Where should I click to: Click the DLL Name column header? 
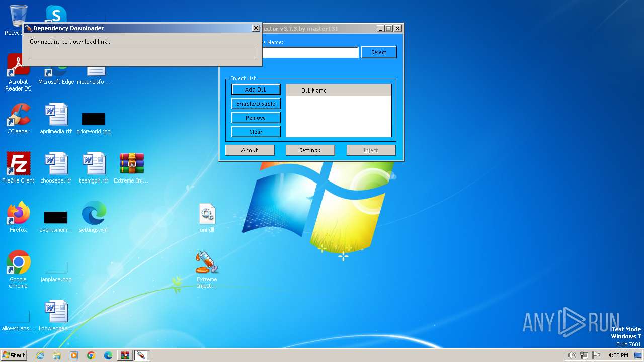pyautogui.click(x=339, y=90)
